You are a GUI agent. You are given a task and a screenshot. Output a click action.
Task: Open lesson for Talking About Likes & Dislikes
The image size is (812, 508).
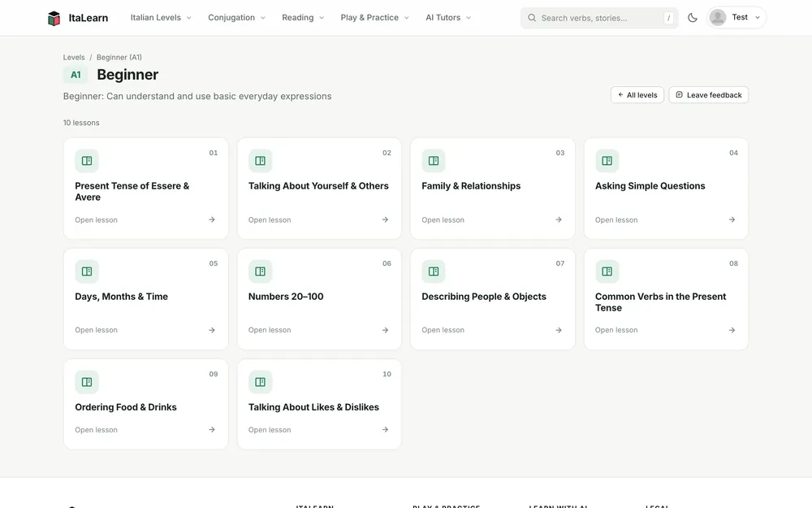point(270,430)
